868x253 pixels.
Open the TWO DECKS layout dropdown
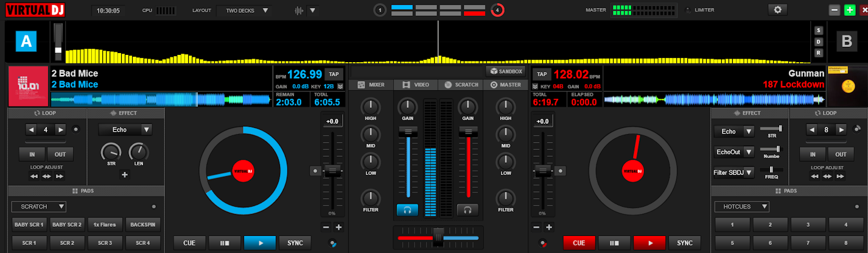click(x=245, y=10)
